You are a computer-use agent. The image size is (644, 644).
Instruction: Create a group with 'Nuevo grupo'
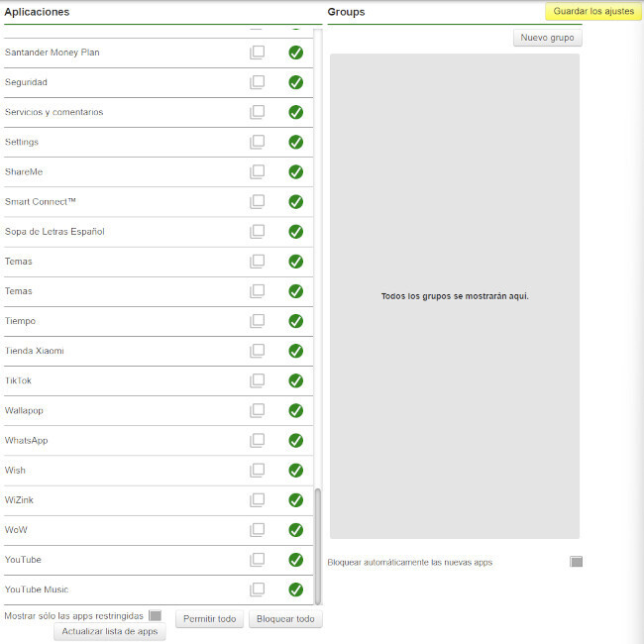(548, 38)
